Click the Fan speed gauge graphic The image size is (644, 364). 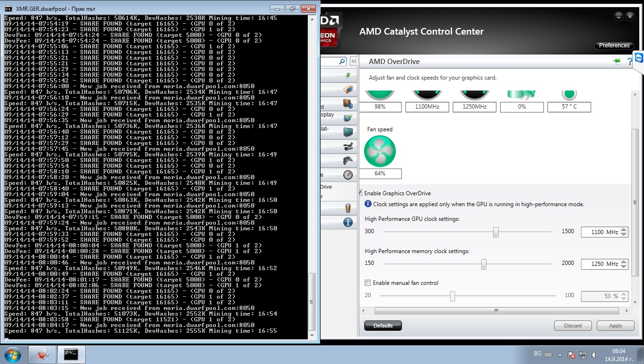pyautogui.click(x=380, y=151)
